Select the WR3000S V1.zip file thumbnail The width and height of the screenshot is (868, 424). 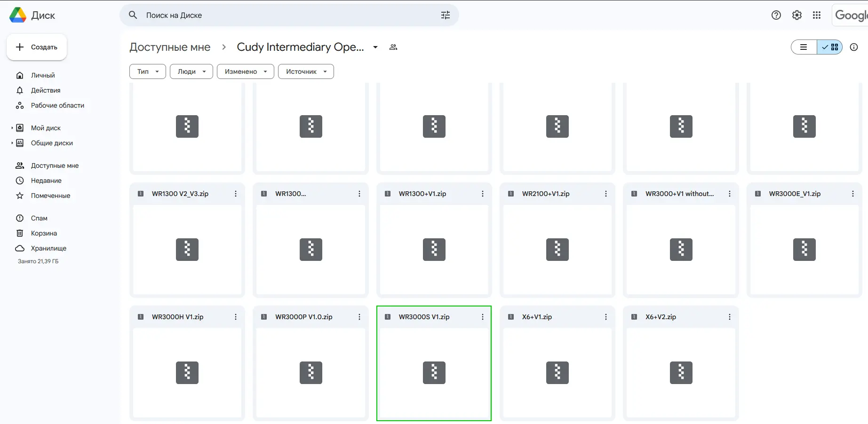434,372
